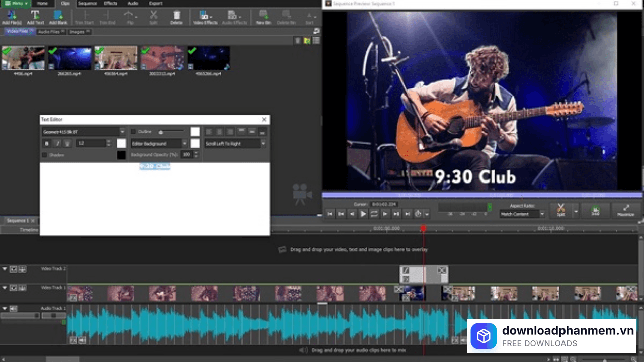The width and height of the screenshot is (644, 362).
Task: Enable the Shadow checkbox
Action: [x=45, y=155]
